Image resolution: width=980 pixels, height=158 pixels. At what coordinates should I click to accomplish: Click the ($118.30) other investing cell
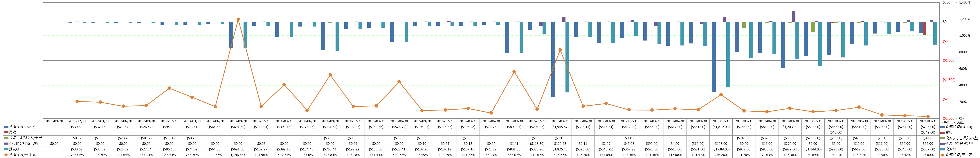[x=537, y=143]
